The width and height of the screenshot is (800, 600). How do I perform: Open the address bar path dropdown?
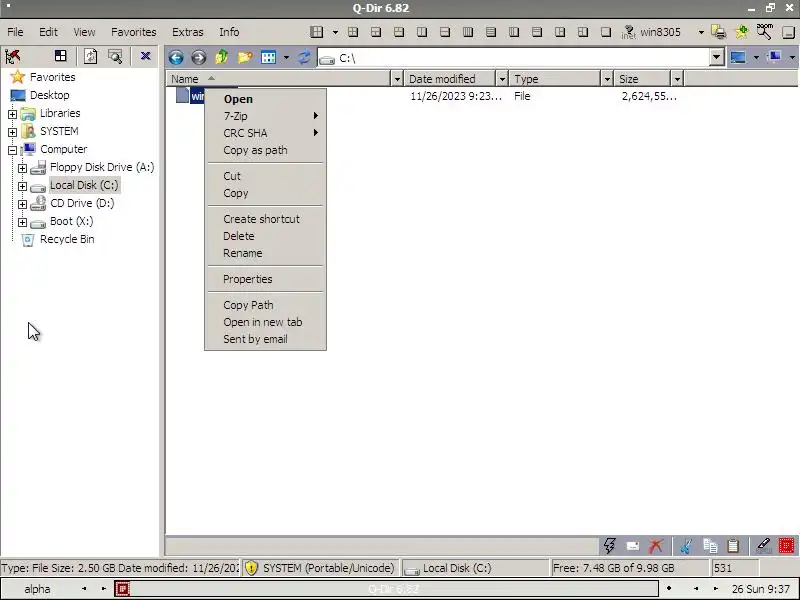[x=716, y=57]
